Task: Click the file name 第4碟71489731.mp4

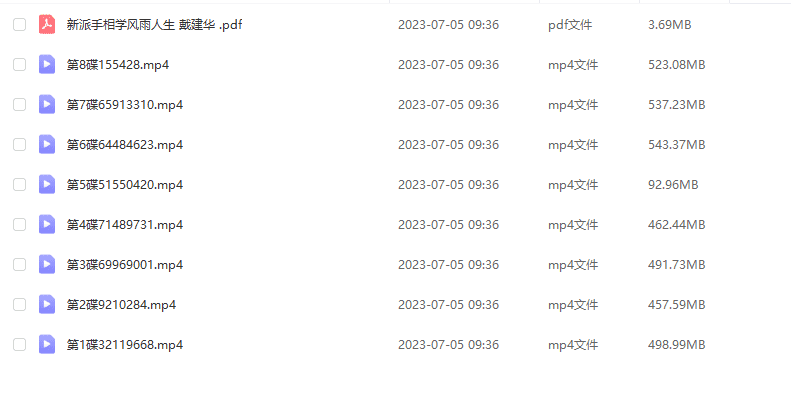Action: (x=125, y=224)
